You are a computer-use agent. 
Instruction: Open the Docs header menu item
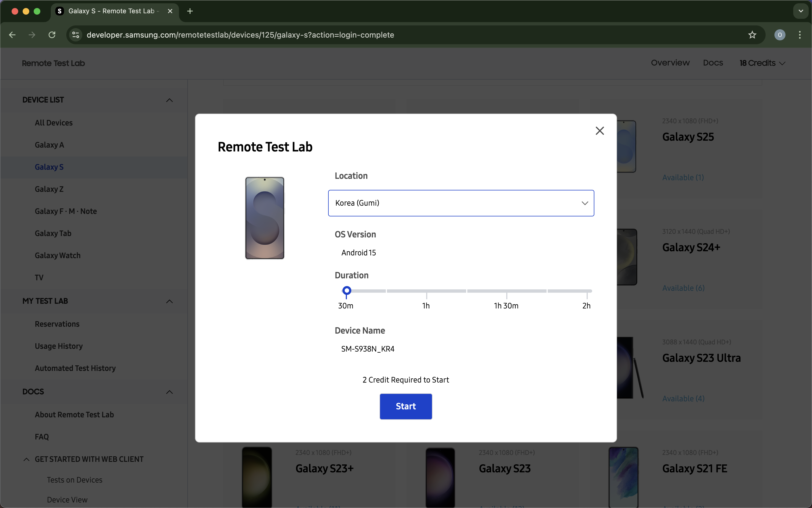pos(713,63)
